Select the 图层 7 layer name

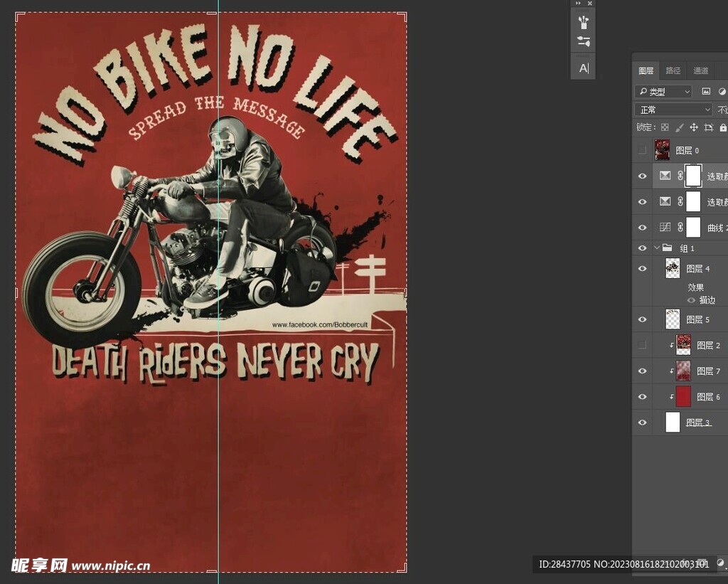(709, 371)
